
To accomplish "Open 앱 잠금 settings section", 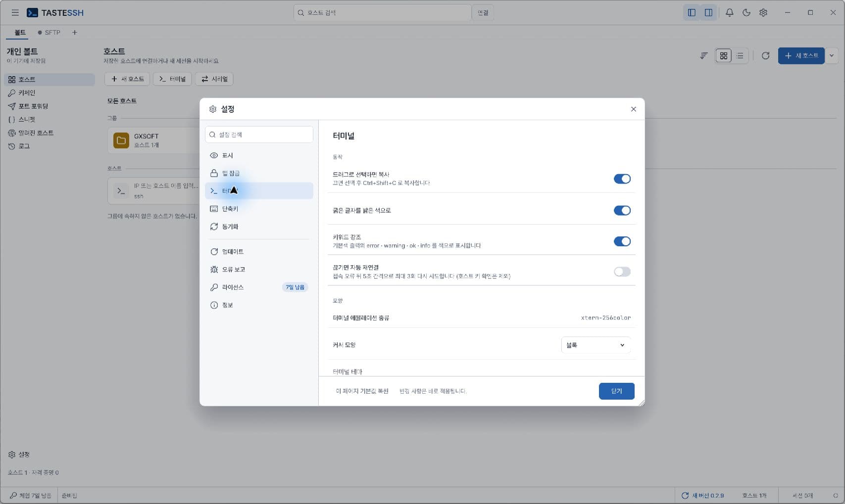I will [x=259, y=173].
